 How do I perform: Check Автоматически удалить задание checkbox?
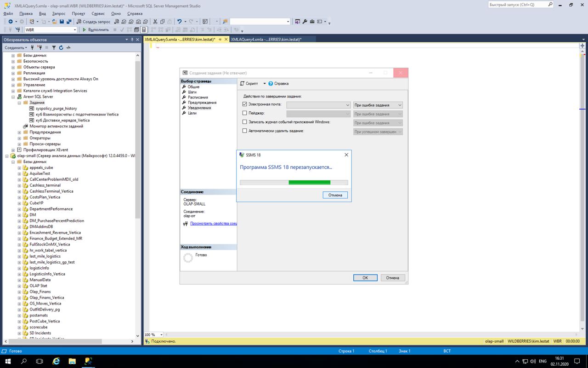(x=244, y=131)
